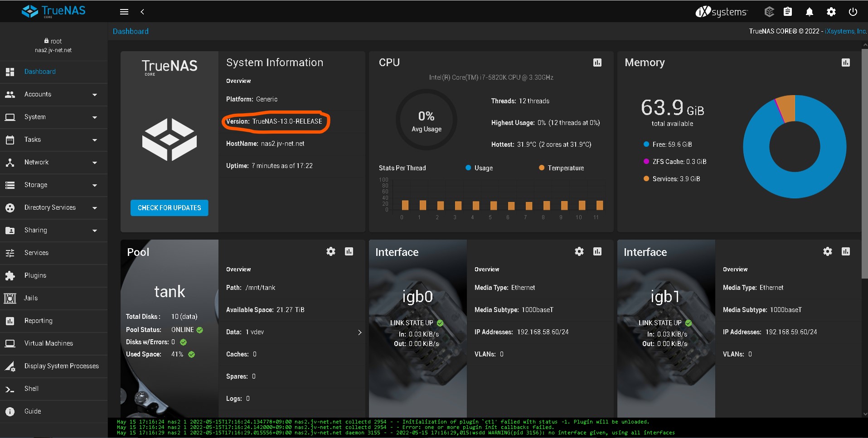Click the Temperature legend entry

coord(561,168)
